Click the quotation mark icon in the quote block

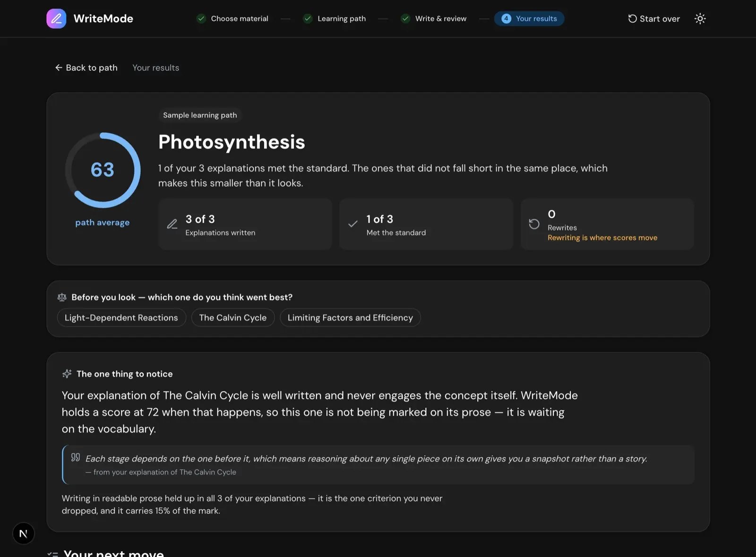click(76, 457)
